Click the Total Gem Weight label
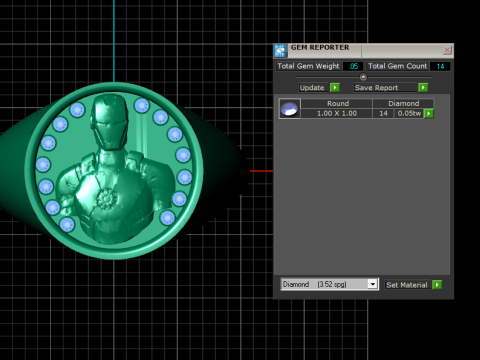480x360 pixels. click(308, 66)
